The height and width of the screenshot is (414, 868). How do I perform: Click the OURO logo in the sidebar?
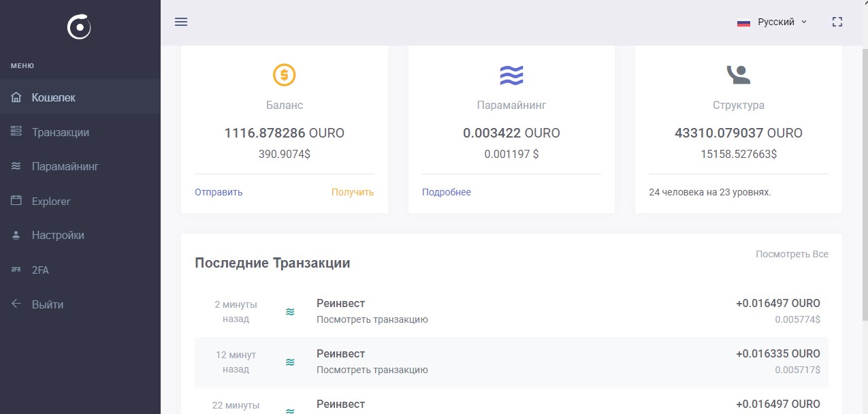pos(79,27)
